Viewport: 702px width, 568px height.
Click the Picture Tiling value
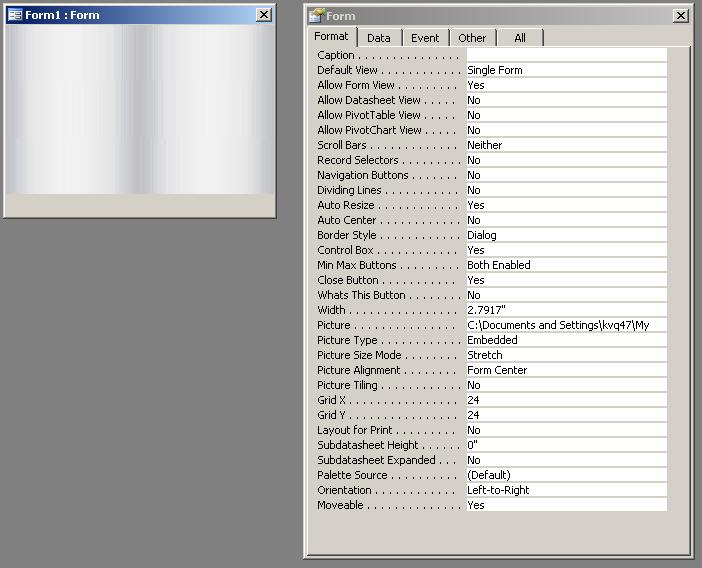566,385
